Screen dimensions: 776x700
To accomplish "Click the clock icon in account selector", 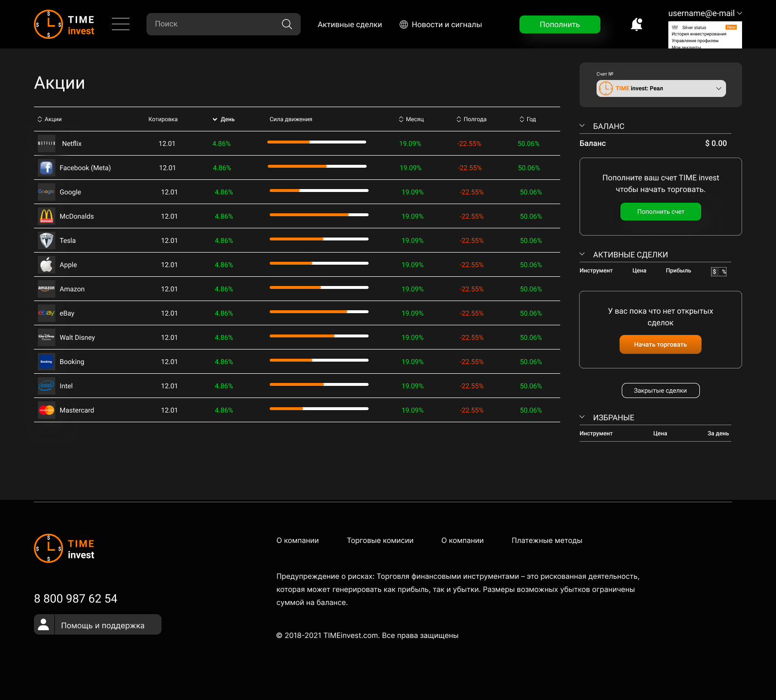I will tap(606, 88).
